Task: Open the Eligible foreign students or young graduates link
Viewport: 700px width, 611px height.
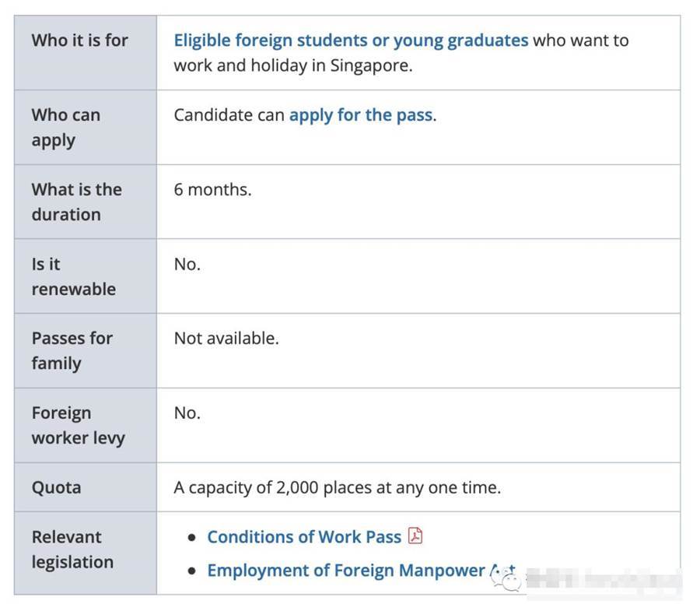Action: (351, 40)
